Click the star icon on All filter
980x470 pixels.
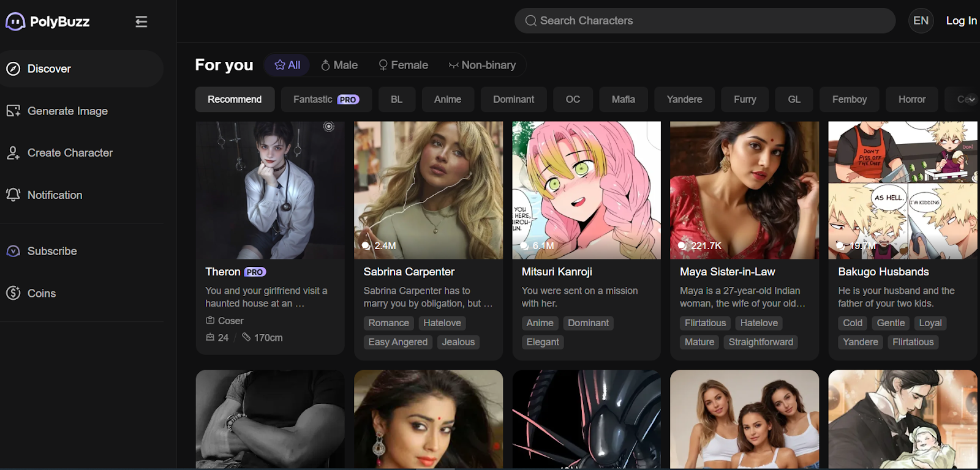[280, 65]
